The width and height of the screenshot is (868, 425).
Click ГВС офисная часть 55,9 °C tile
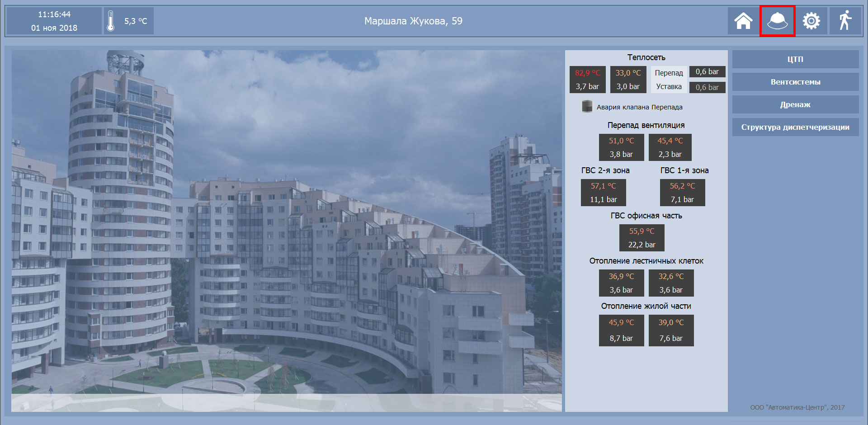642,238
